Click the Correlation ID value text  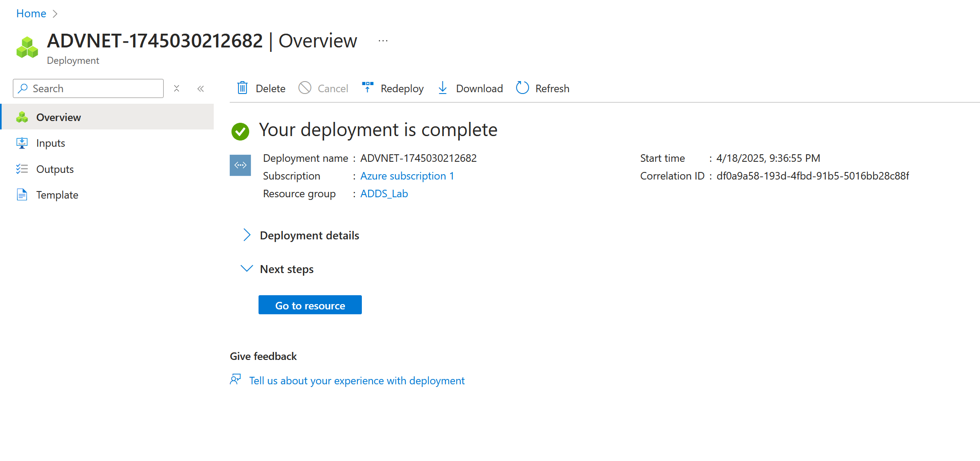tap(813, 176)
